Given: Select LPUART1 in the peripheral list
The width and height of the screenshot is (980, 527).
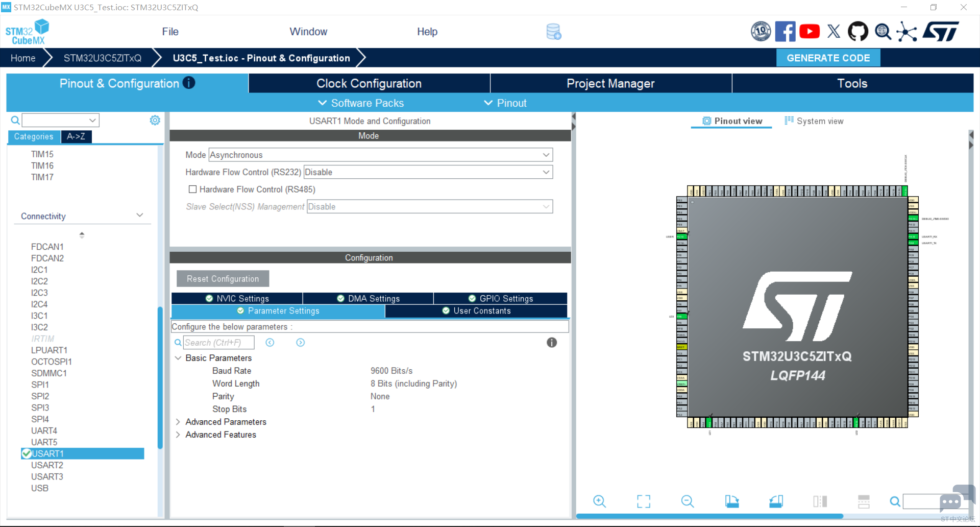Looking at the screenshot, I should click(x=49, y=350).
